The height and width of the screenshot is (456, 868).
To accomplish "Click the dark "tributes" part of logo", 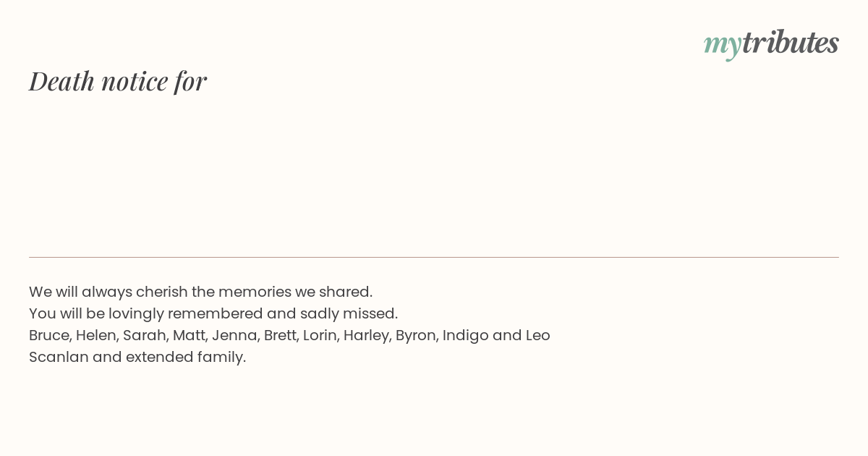I will click(x=791, y=43).
